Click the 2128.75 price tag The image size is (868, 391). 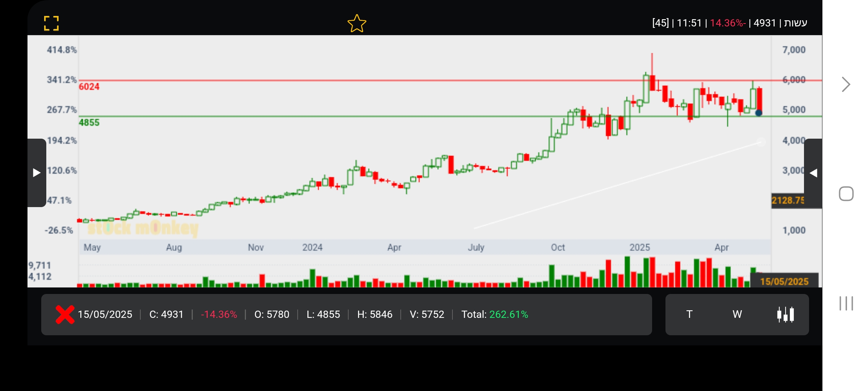point(788,200)
